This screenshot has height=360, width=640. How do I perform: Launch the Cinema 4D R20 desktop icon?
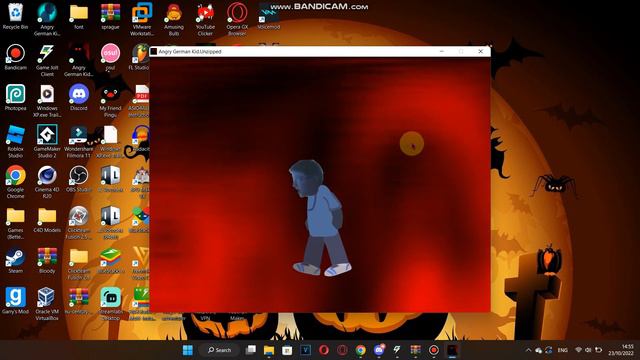tap(47, 182)
